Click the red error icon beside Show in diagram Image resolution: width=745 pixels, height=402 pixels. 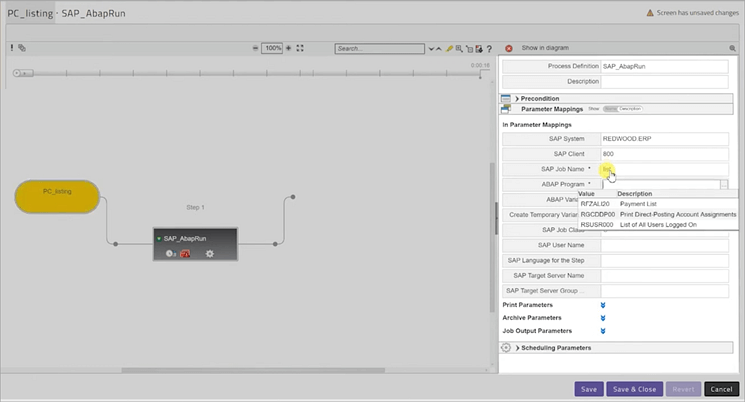point(509,48)
